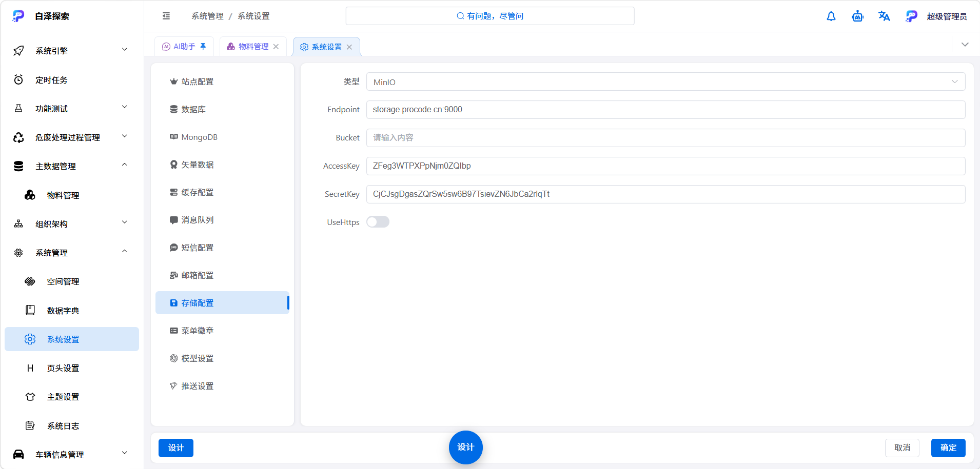Screen dimensions: 980x469
Task: Close the 系统设置 tab
Action: [x=349, y=47]
